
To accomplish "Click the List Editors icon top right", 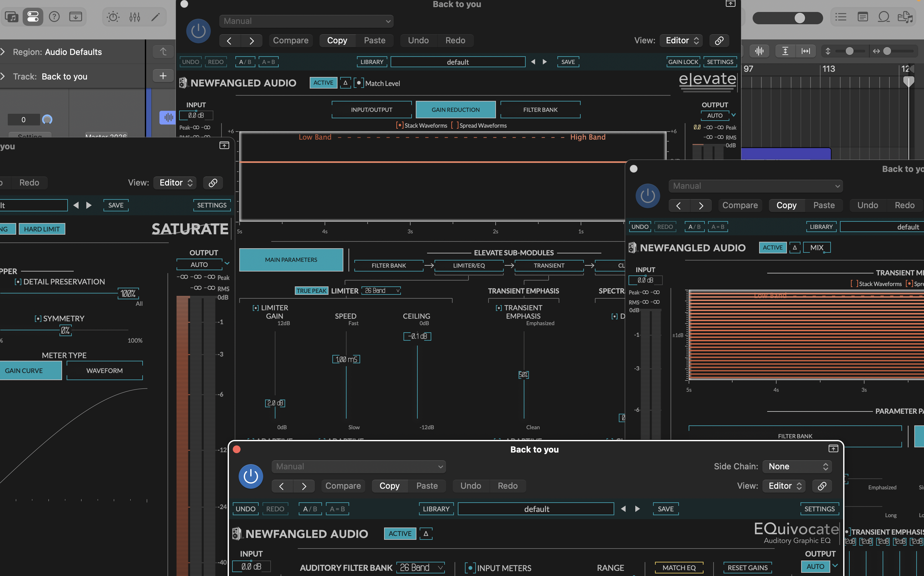I will click(x=841, y=17).
